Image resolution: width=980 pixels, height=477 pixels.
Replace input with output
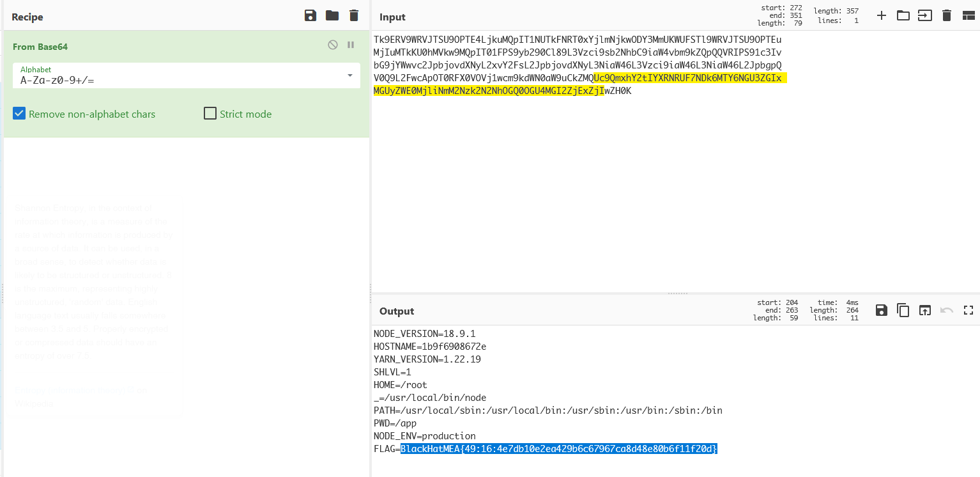click(924, 310)
